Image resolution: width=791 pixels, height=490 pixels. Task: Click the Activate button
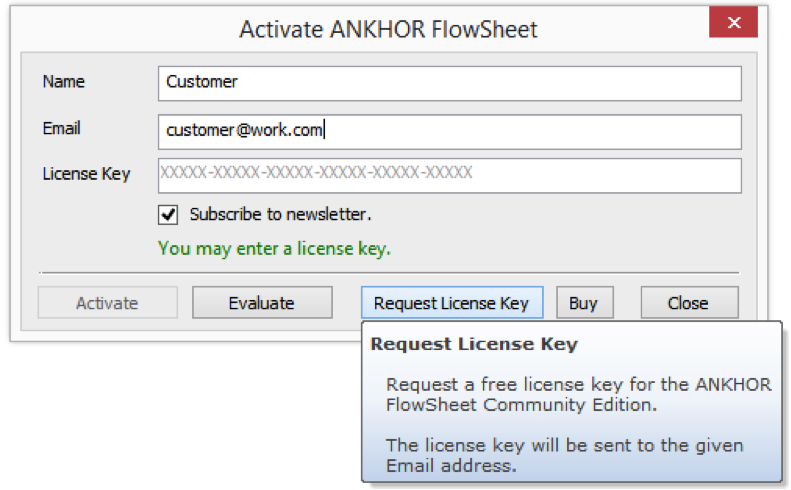point(107,303)
